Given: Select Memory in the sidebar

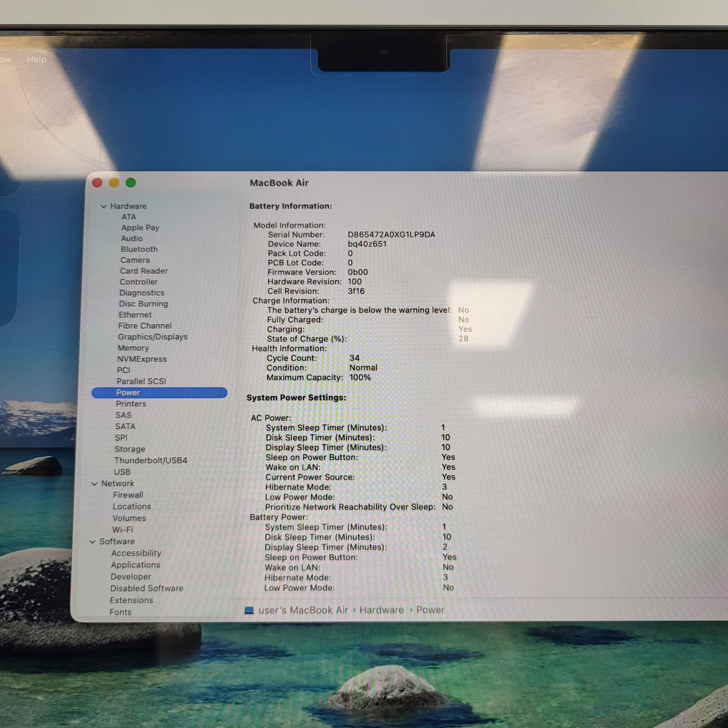Looking at the screenshot, I should [133, 348].
